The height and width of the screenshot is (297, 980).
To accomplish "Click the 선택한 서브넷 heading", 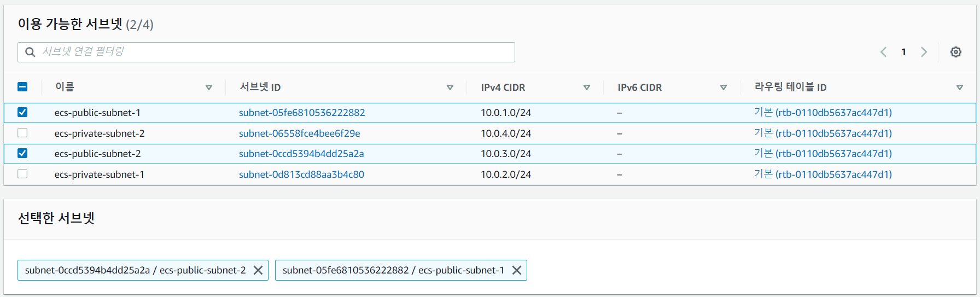I will (56, 218).
